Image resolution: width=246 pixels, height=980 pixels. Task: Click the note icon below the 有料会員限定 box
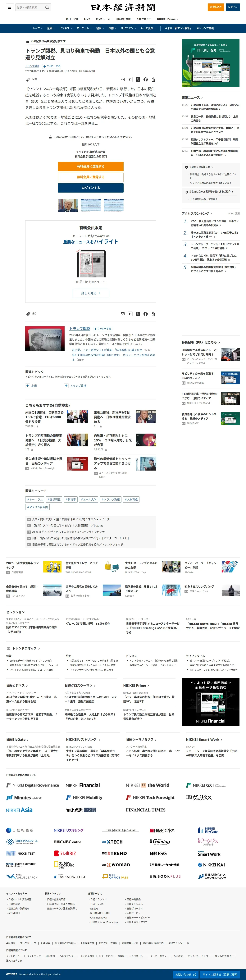click(x=130, y=314)
